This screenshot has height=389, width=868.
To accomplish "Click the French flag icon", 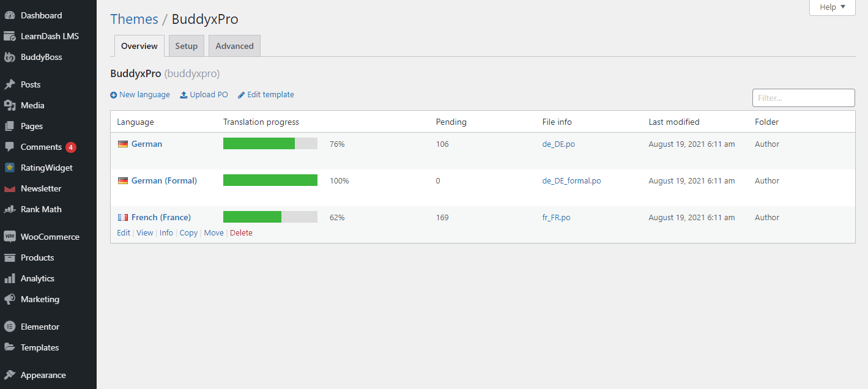I will pyautogui.click(x=123, y=218).
